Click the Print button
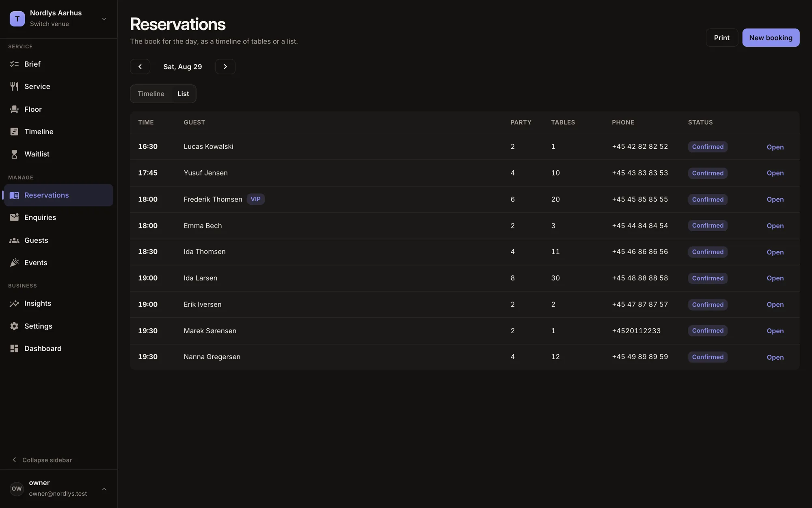This screenshot has height=508, width=812. point(722,38)
